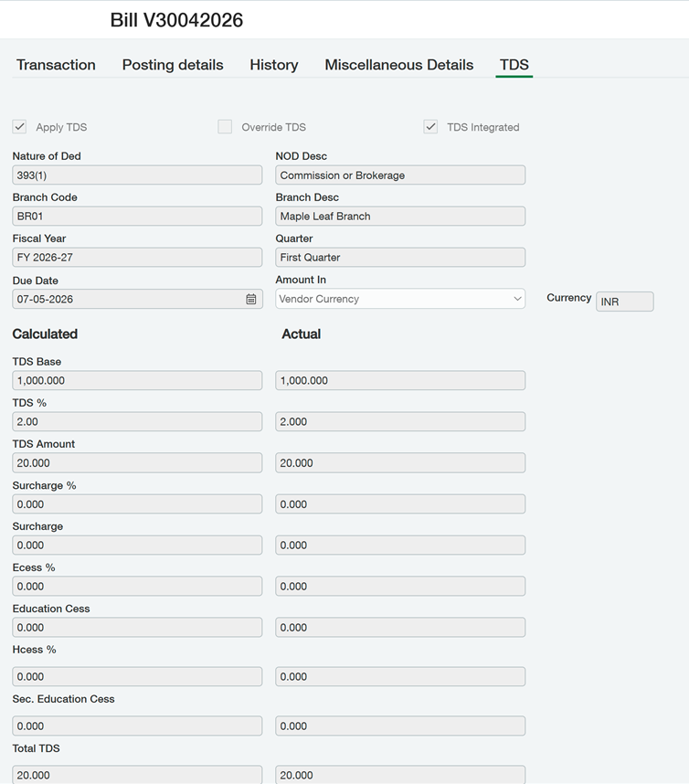Click the Branch Desc field
Viewport: 689px width, 784px height.
(x=400, y=216)
